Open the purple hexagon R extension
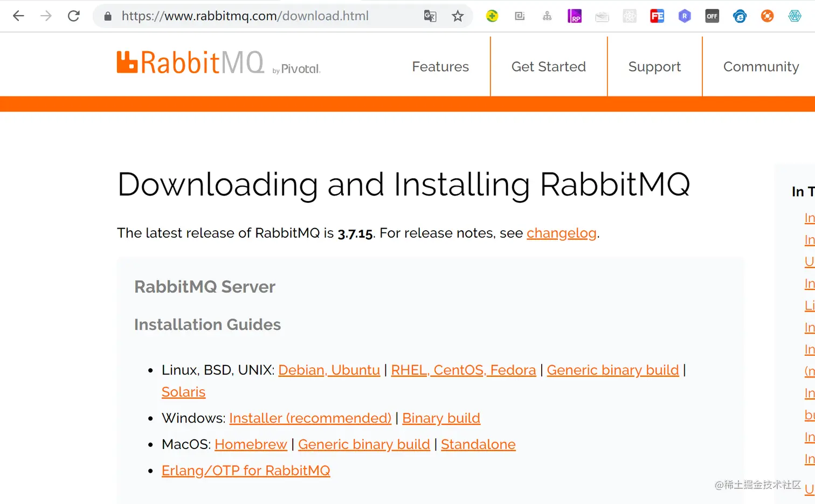 [x=685, y=16]
